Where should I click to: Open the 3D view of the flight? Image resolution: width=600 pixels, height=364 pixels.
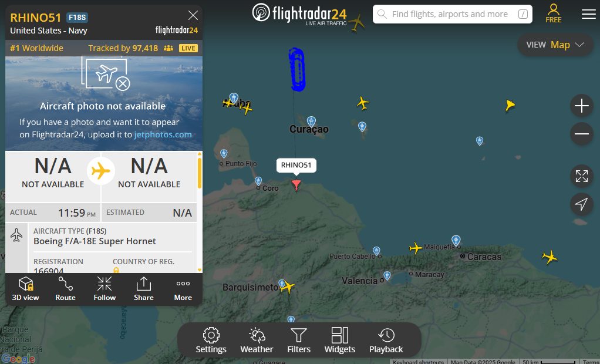coord(25,289)
